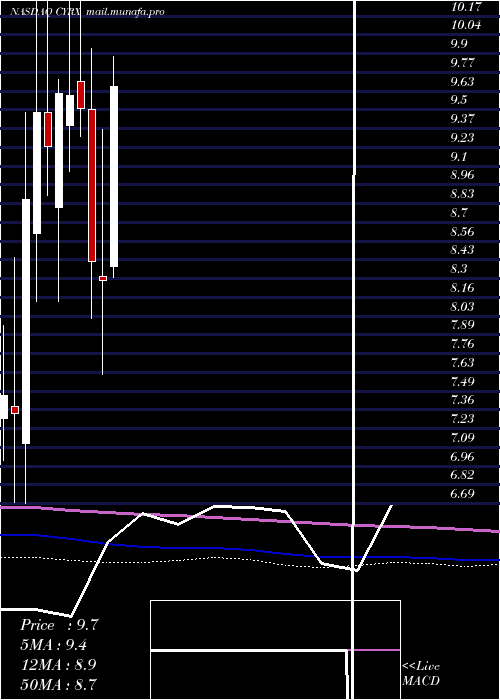This screenshot has height=700, width=500.
Task: Click the 9.23 price axis label
Action: [462, 138]
